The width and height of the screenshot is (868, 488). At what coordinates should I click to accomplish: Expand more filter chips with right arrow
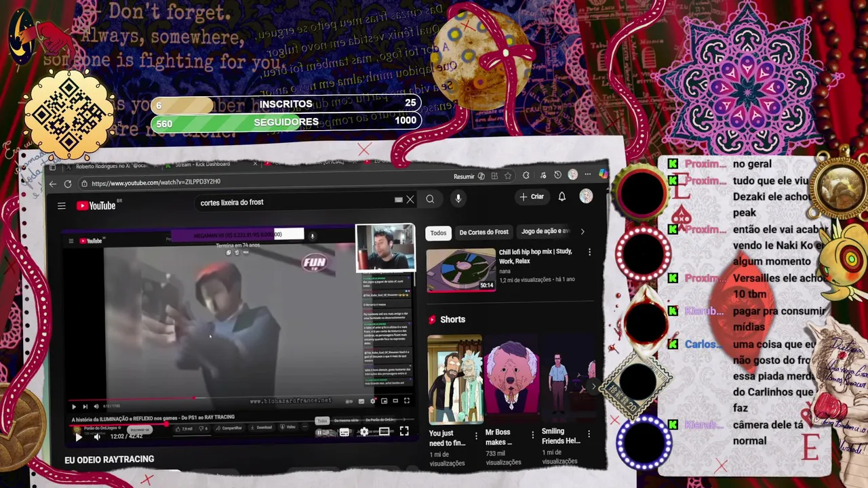(582, 231)
